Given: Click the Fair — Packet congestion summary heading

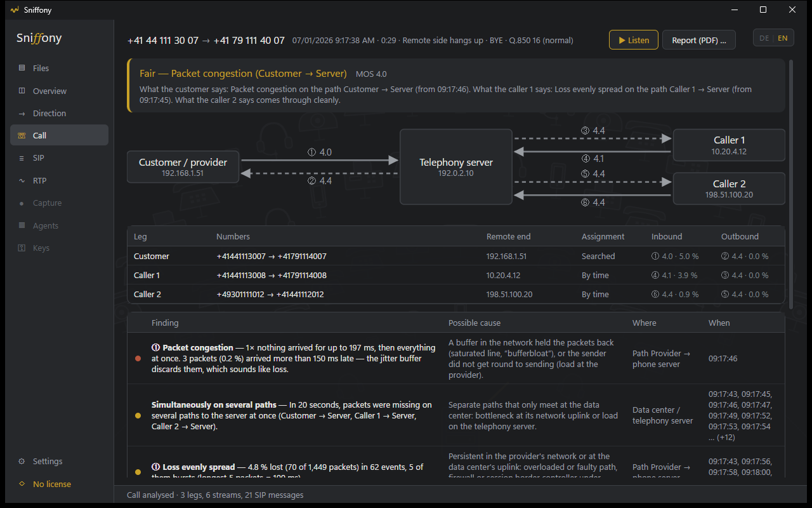Looking at the screenshot, I should pos(243,74).
